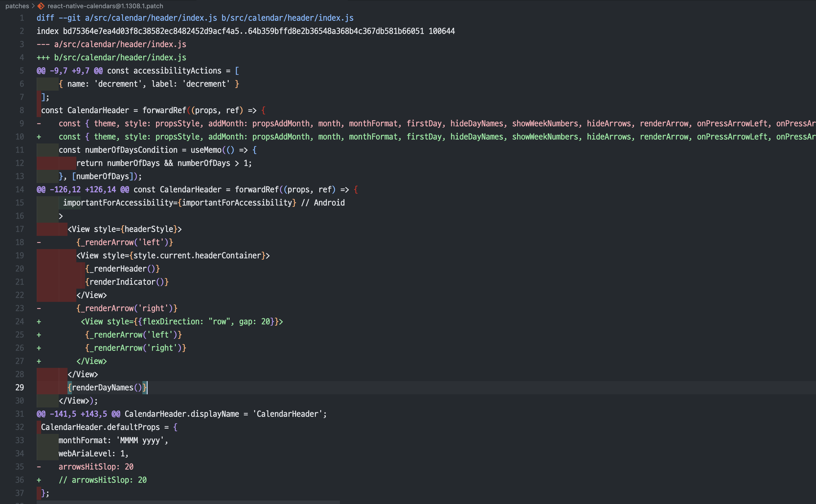This screenshot has height=504, width=816.
Task: Click the plus marker on line 10
Action: pyautogui.click(x=39, y=137)
